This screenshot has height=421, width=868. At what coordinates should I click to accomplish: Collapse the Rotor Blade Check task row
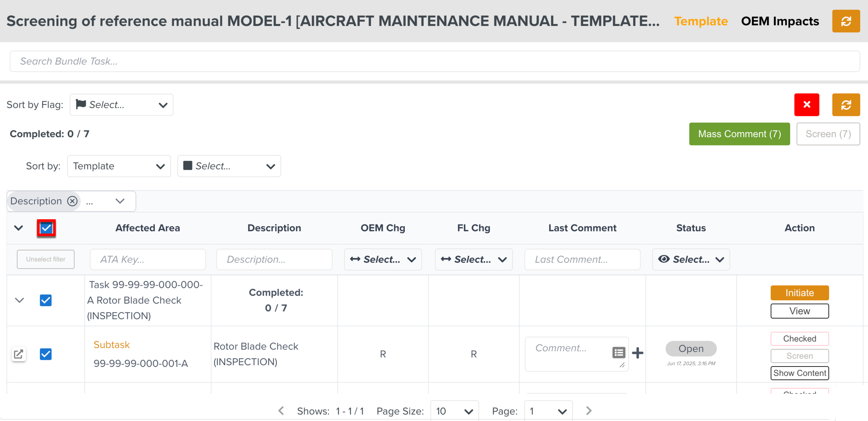coord(19,300)
